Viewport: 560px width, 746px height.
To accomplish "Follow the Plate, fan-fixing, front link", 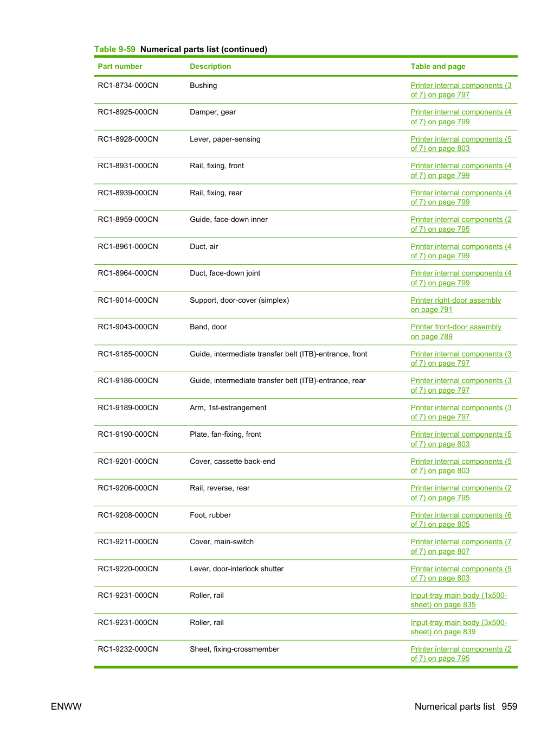I will point(461,439).
